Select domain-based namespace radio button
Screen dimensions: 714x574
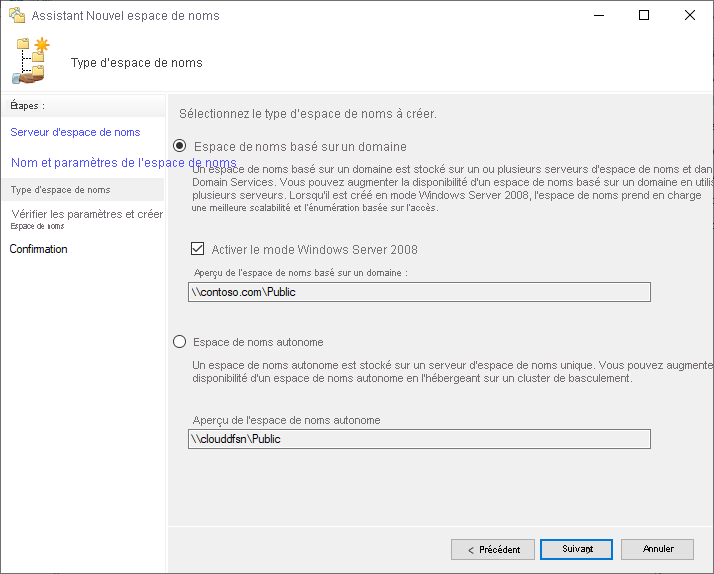coord(180,146)
